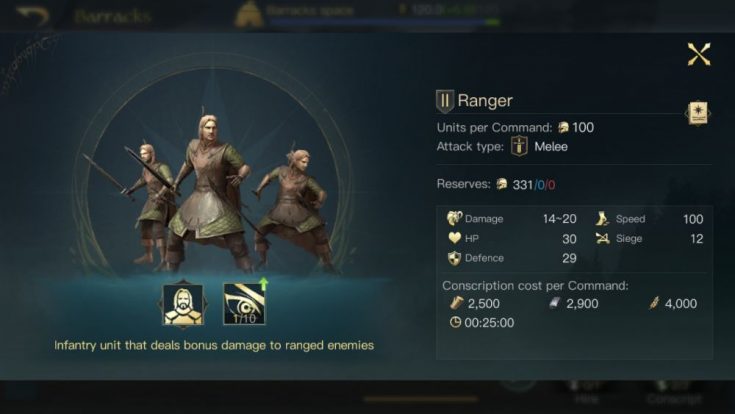Close the Ranger details panel
The image size is (735, 414).
coord(698,54)
